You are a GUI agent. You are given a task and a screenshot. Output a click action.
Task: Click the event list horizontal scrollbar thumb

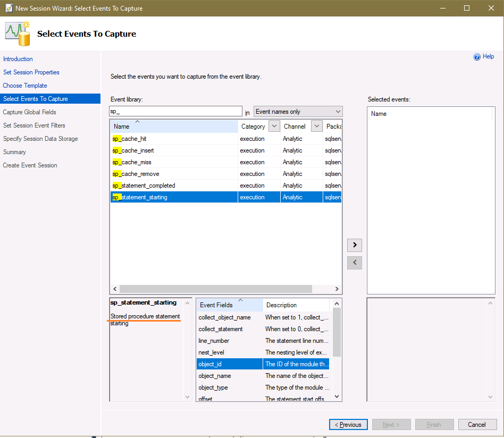point(216,289)
